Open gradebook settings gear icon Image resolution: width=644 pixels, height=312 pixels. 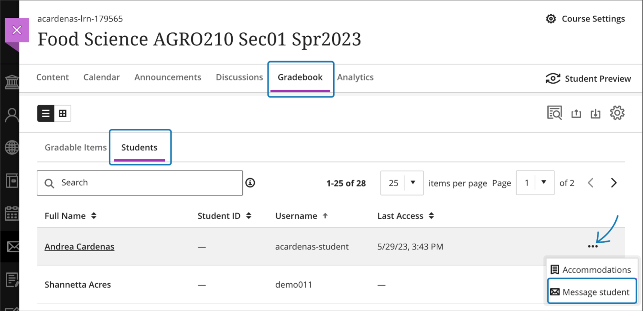617,113
